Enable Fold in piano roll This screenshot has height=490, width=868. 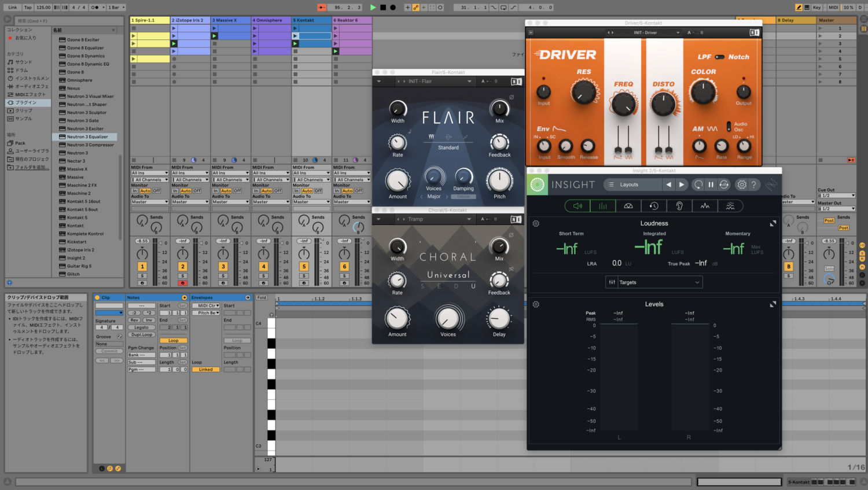coord(262,297)
